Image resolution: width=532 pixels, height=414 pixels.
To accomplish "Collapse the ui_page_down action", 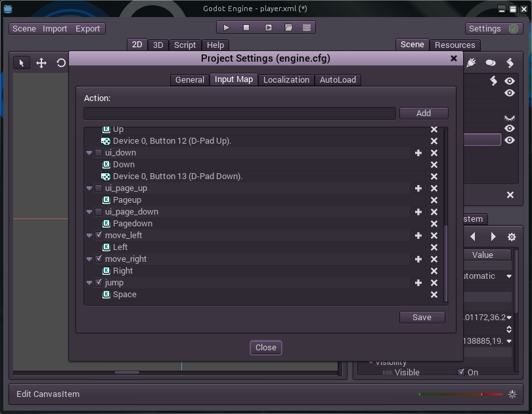I will 89,212.
